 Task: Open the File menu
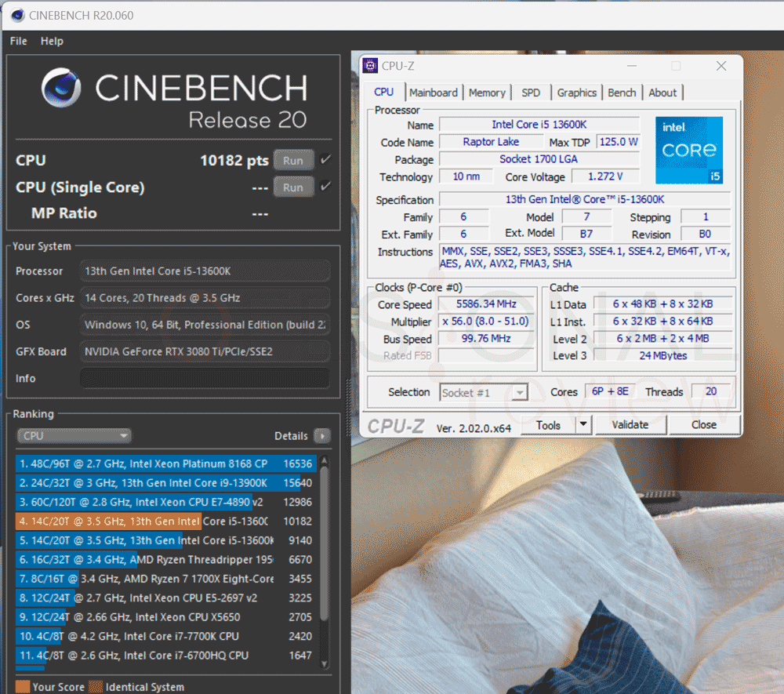click(19, 41)
